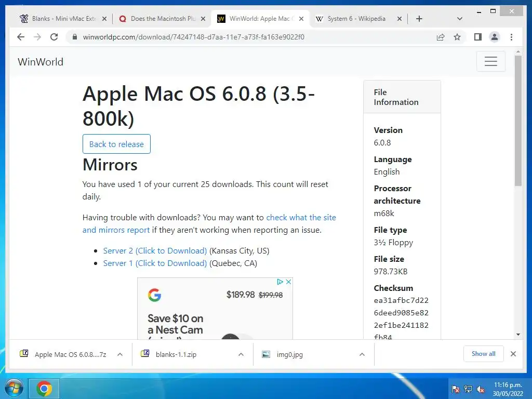Screen dimensions: 532x399
Task: Click the Apple Mac OS 6.0.8 heading
Action: click(199, 106)
